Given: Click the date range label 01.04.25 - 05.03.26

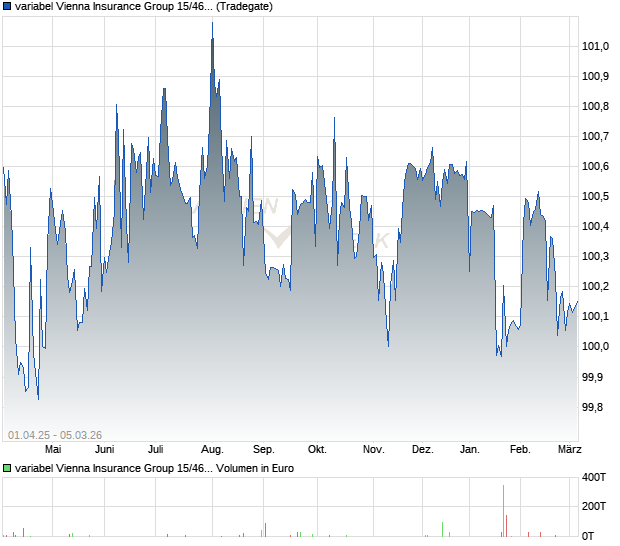Looking at the screenshot, I should 54,434.
